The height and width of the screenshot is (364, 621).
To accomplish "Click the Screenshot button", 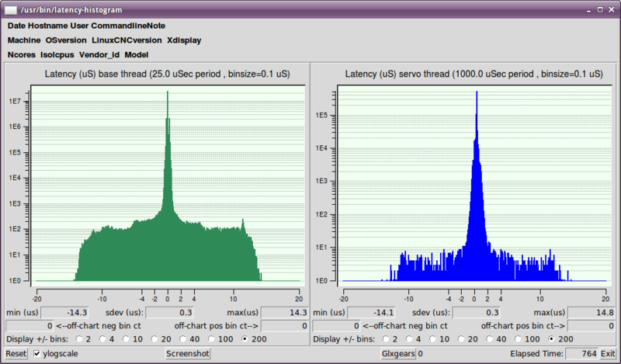I will pos(188,354).
